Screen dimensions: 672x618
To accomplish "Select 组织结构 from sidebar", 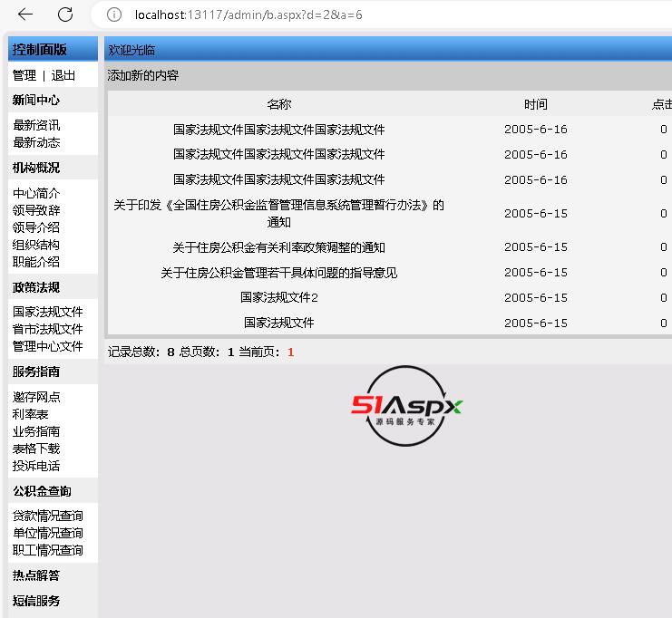I will point(36,245).
